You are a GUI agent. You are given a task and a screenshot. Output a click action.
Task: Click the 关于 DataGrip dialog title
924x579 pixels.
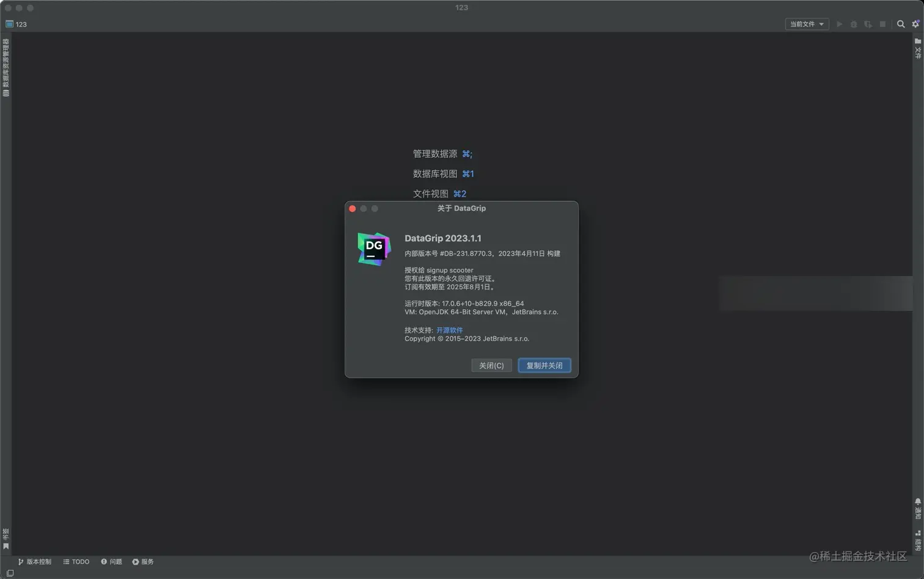pyautogui.click(x=461, y=208)
